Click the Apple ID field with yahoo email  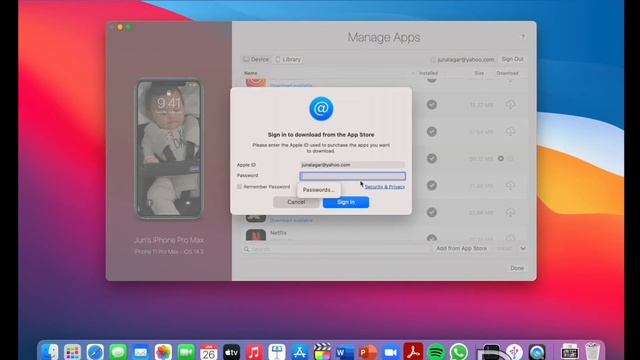point(353,165)
